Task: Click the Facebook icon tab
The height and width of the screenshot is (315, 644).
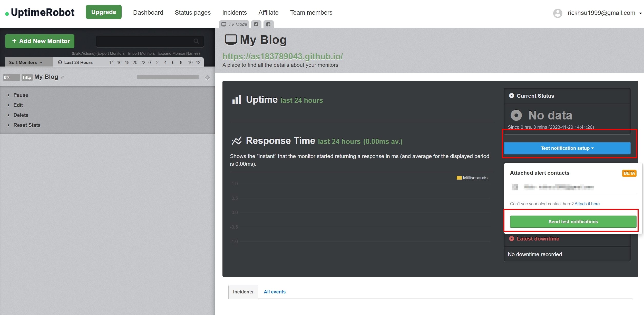Action: (x=268, y=24)
